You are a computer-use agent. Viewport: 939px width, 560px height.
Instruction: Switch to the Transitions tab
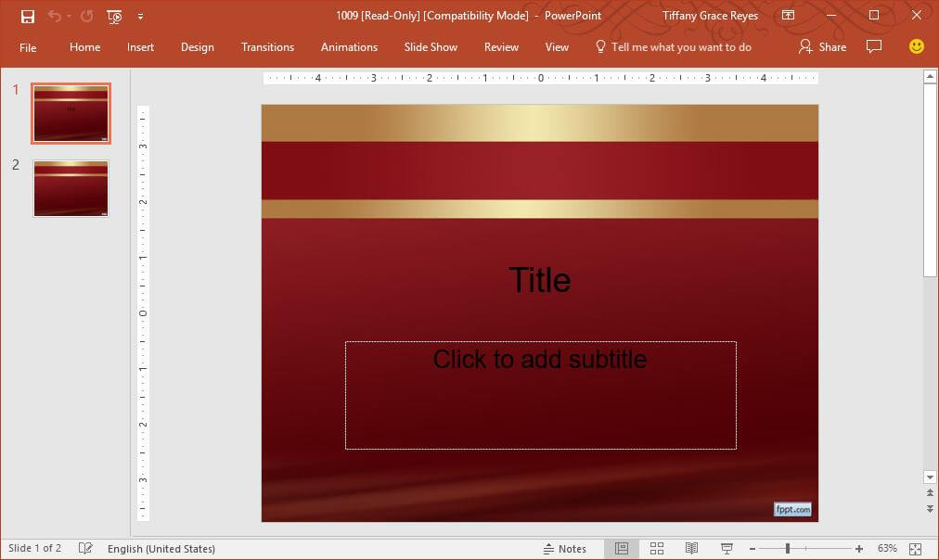coord(267,47)
